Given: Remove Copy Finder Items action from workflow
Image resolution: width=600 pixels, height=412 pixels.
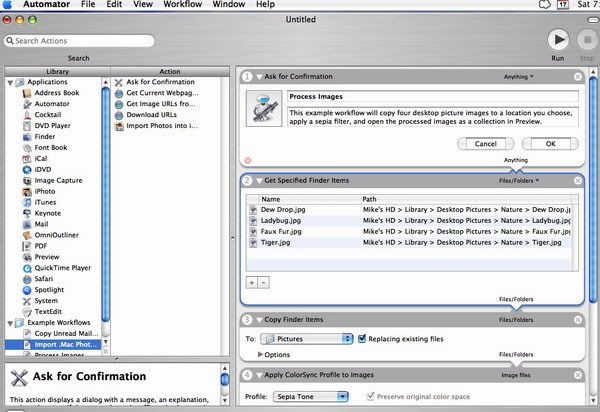Looking at the screenshot, I should coord(578,320).
